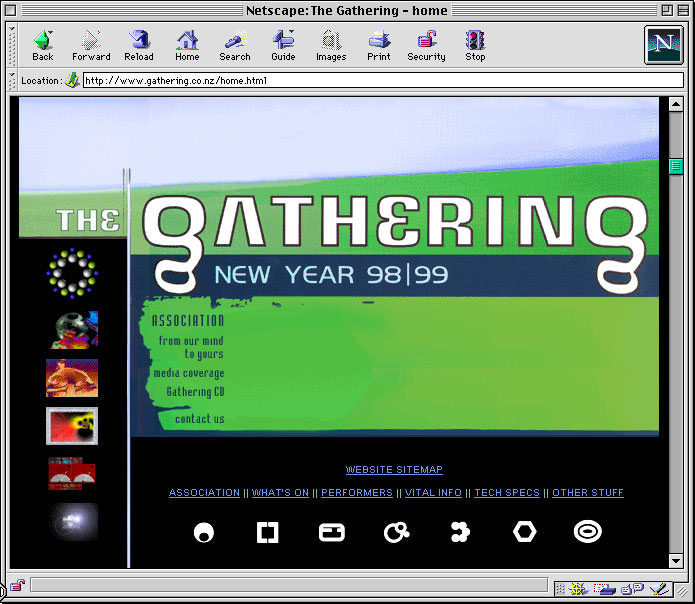The image size is (695, 604).
Task: Open the red gauges sidebar thumbnail
Action: pos(72,474)
